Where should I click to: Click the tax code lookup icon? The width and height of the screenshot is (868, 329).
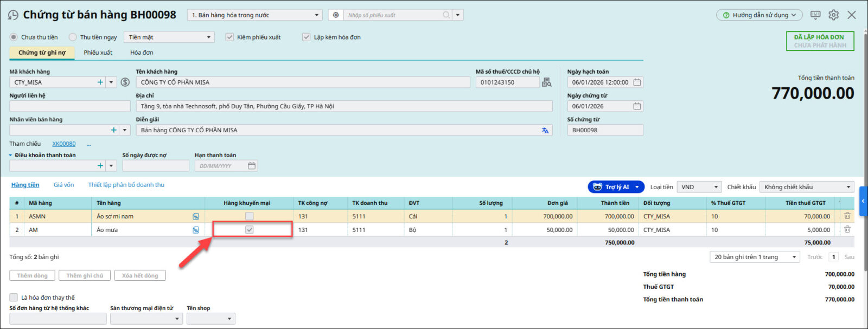[x=546, y=82]
